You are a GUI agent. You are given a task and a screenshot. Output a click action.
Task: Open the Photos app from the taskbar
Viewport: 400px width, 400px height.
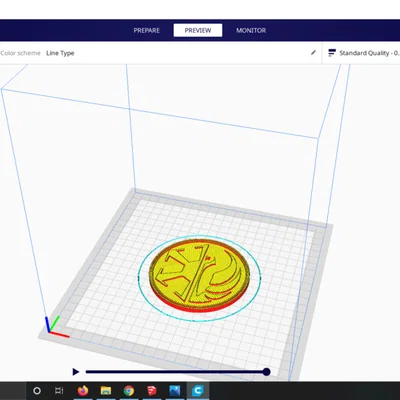point(175,390)
